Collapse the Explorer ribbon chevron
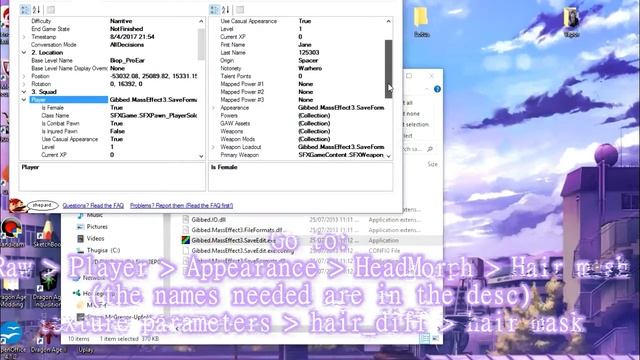Image resolution: width=640 pixels, height=360 pixels. point(427,89)
